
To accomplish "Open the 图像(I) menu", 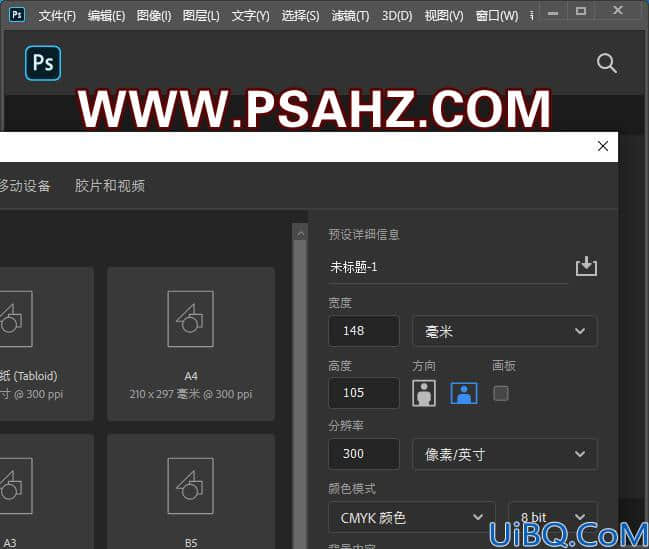I will pos(154,16).
